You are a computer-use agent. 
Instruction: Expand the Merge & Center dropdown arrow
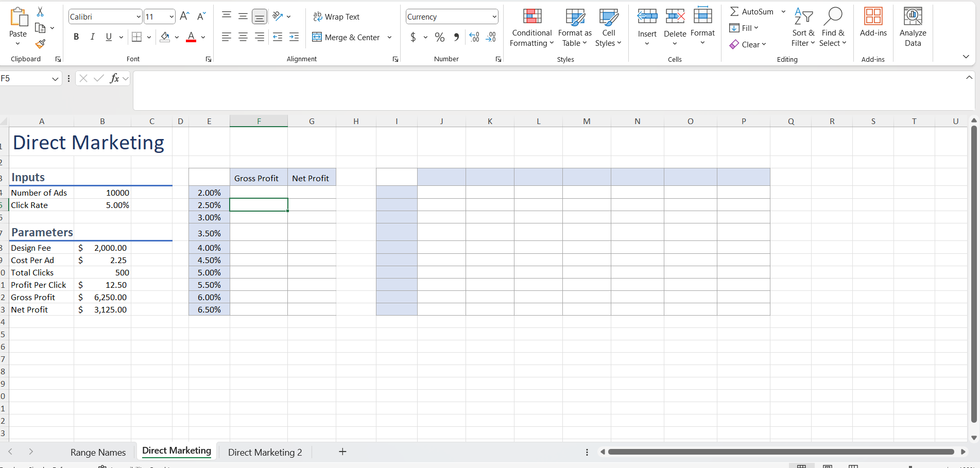coord(389,37)
